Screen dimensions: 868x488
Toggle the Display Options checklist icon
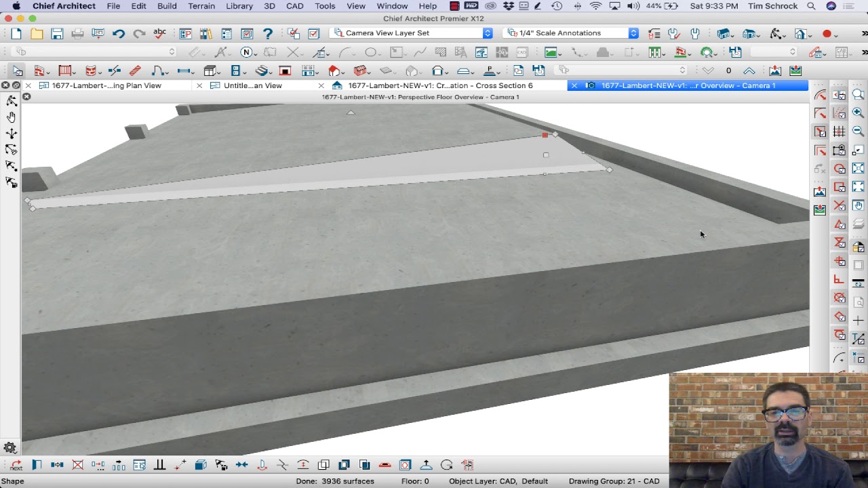[226, 34]
